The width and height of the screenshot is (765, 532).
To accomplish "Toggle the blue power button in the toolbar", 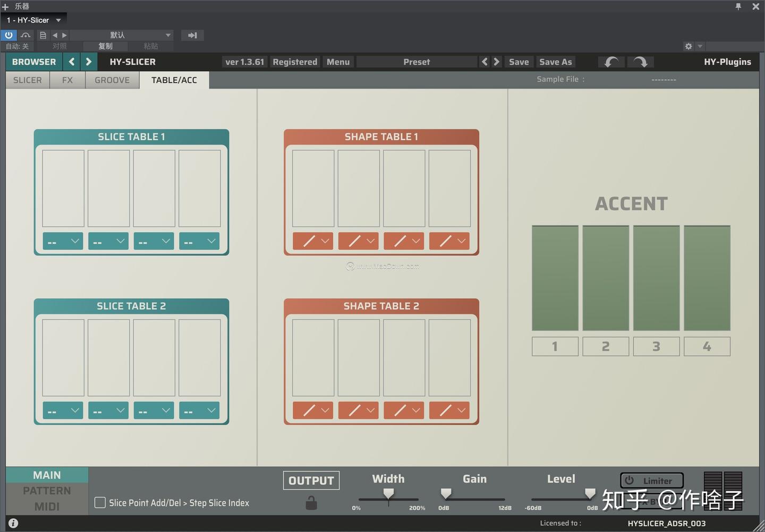I will pos(8,35).
